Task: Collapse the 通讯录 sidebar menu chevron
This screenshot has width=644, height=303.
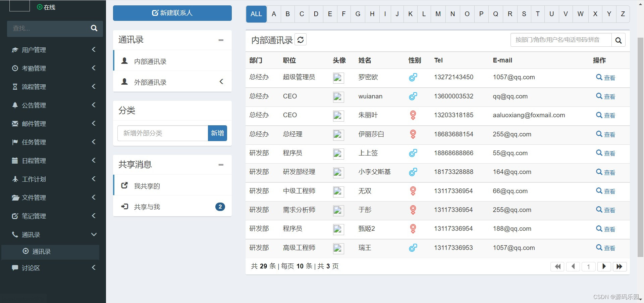Action: click(x=94, y=234)
